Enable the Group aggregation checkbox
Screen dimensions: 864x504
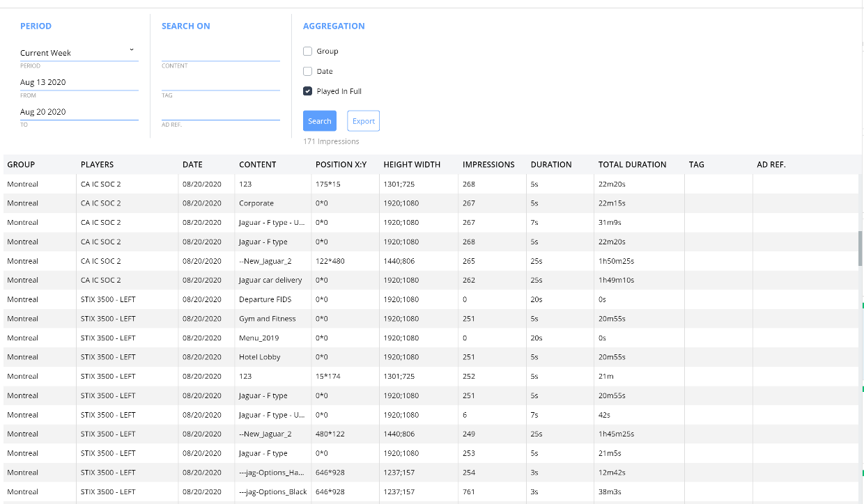click(307, 51)
